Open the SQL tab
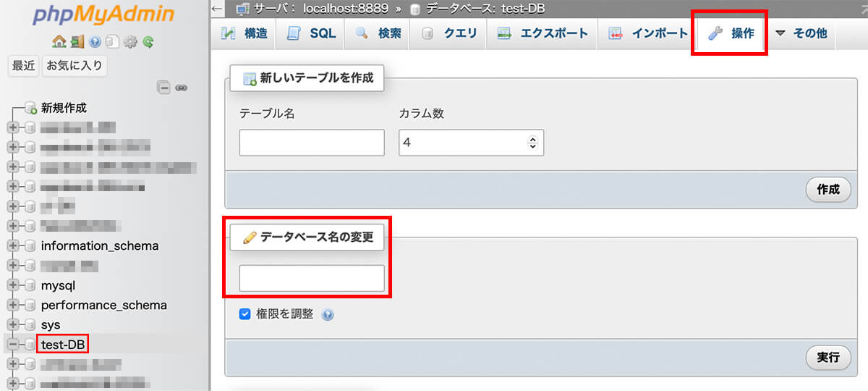The height and width of the screenshot is (391, 868). point(311,33)
